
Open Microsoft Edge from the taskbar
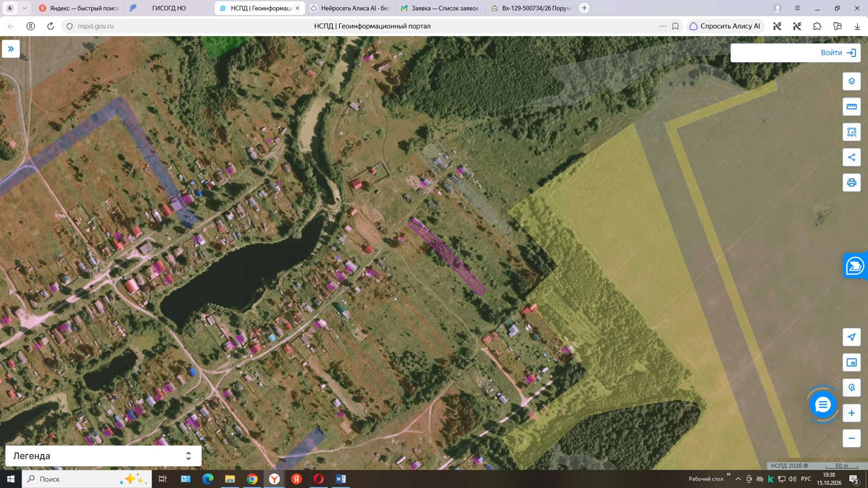208,479
